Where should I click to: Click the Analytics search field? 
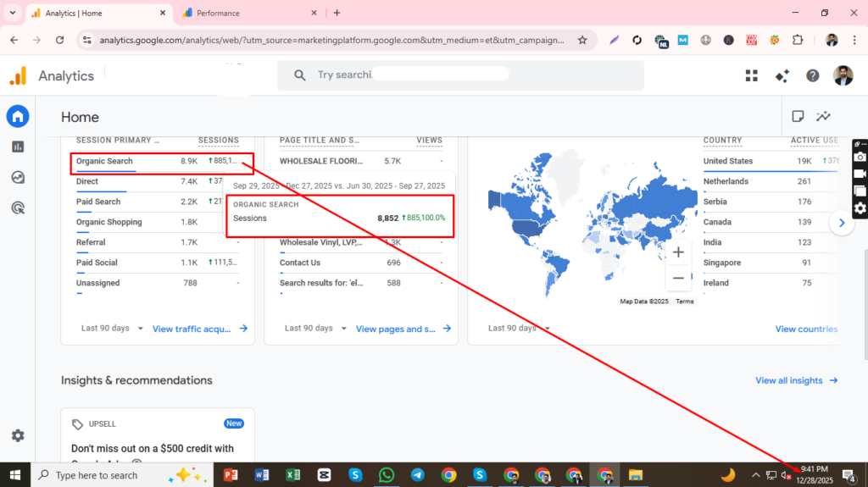pyautogui.click(x=458, y=75)
